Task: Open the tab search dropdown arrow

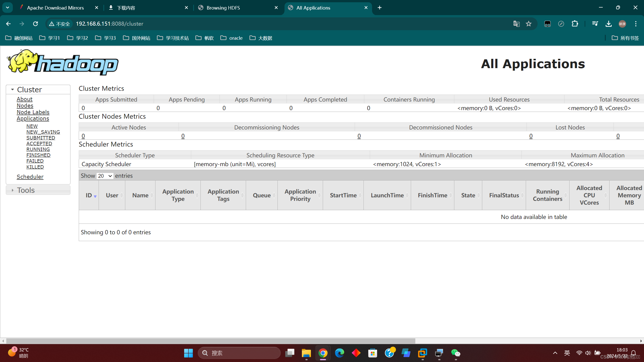Action: click(x=8, y=8)
